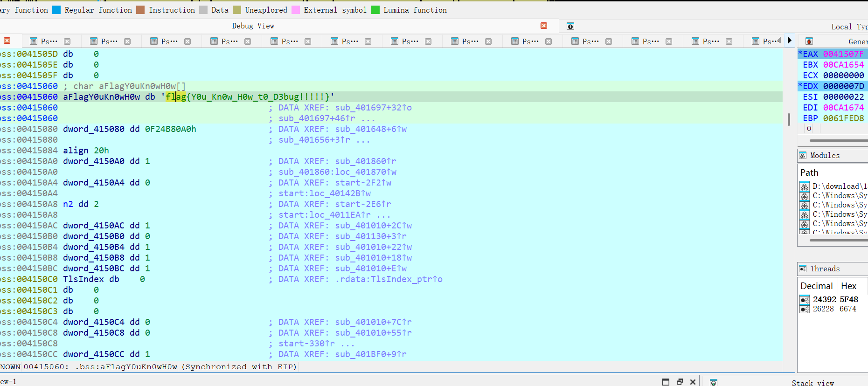Follow the sub_401656+3 cross reference
The image size is (868, 386).
pos(314,139)
